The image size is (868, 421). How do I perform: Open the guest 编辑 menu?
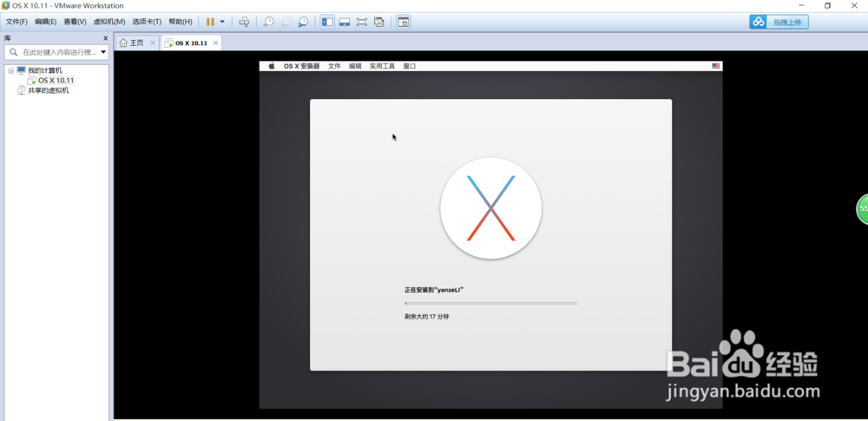point(355,66)
